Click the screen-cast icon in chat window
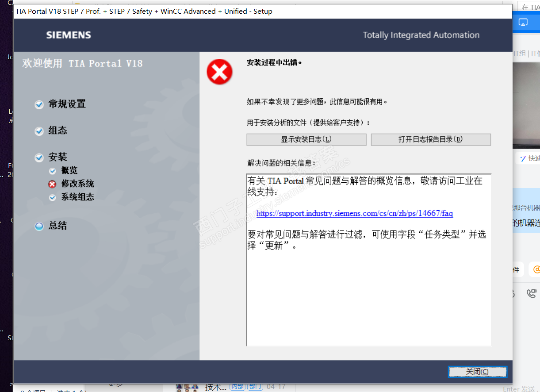Screen dimensions: 540x392 click(x=523, y=23)
